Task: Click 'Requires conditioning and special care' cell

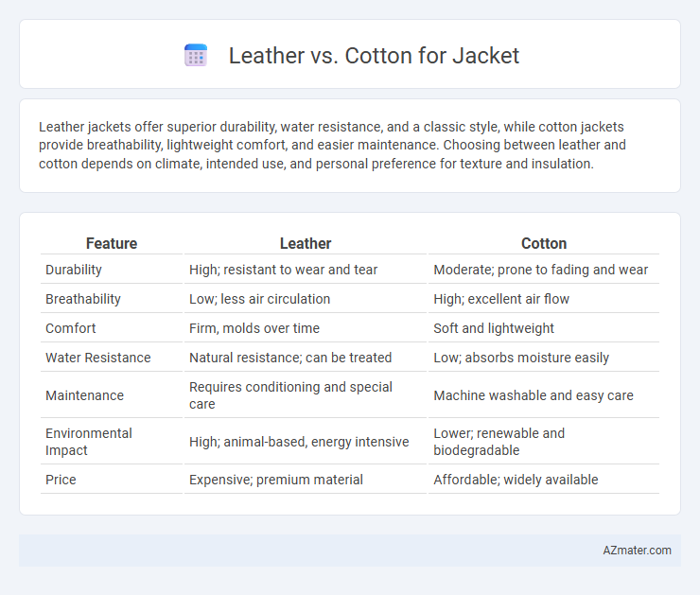Action: (290, 395)
